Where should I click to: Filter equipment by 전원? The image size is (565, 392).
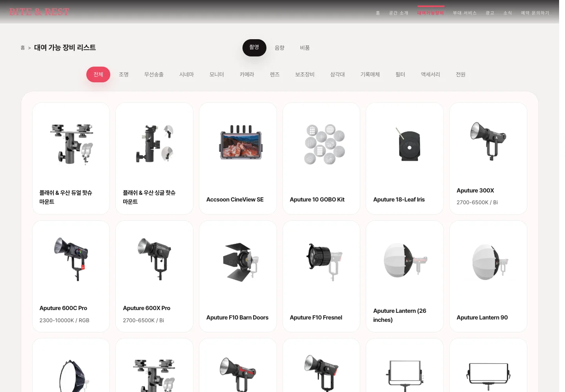[x=461, y=74]
